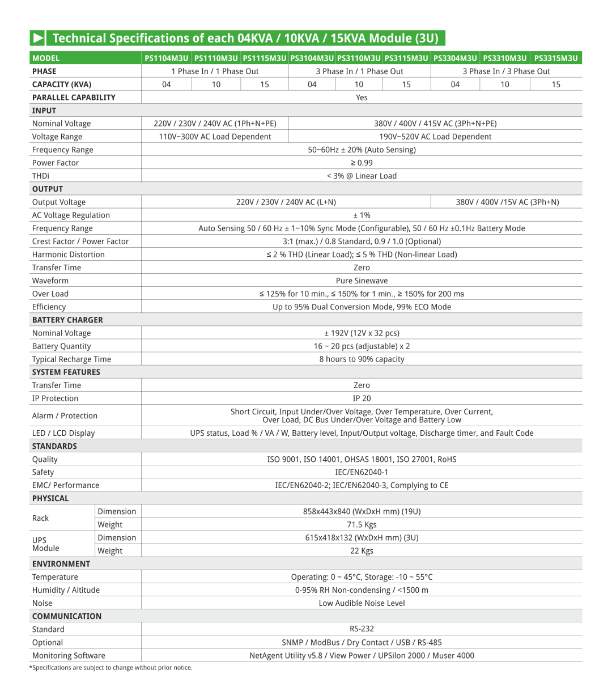Click the '1 Phase In / 1 Phase Out' cell
The image size is (612, 700).
click(215, 71)
